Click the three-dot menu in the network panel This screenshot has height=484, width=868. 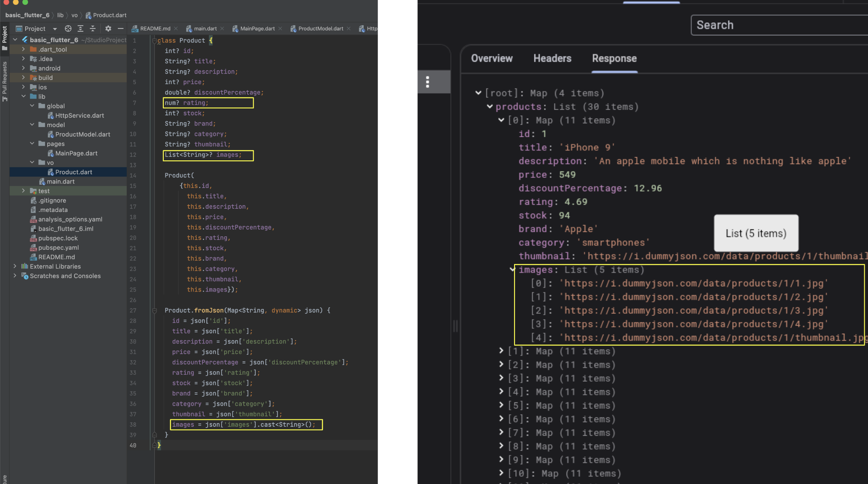(427, 82)
